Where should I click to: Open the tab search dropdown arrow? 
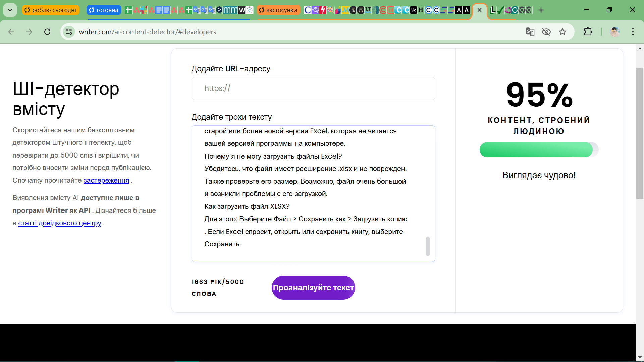pos(10,10)
